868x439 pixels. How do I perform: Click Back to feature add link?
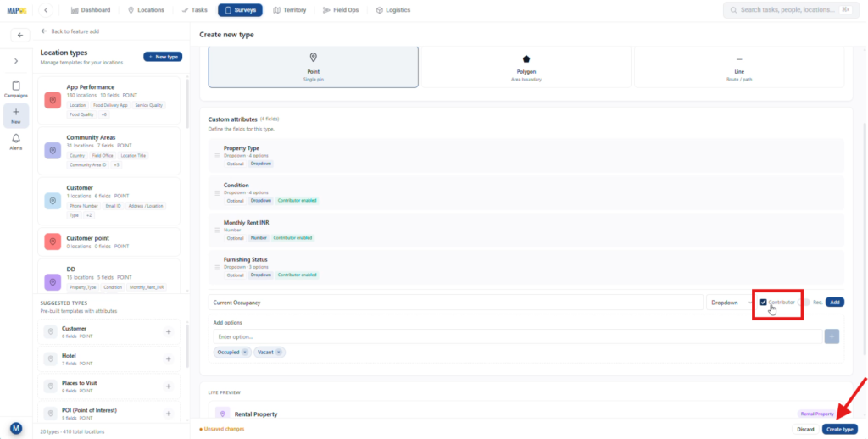[70, 31]
